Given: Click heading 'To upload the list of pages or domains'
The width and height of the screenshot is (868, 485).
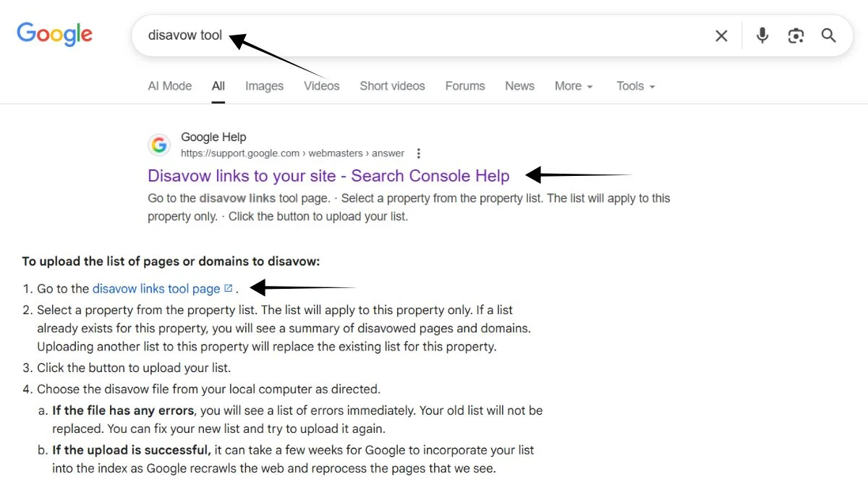Looking at the screenshot, I should (171, 261).
